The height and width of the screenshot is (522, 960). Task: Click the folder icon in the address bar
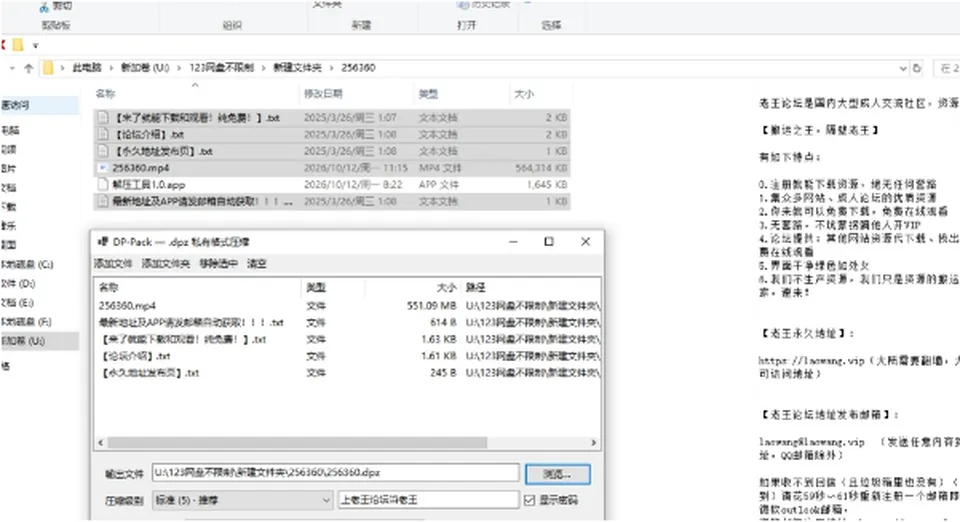[x=48, y=68]
